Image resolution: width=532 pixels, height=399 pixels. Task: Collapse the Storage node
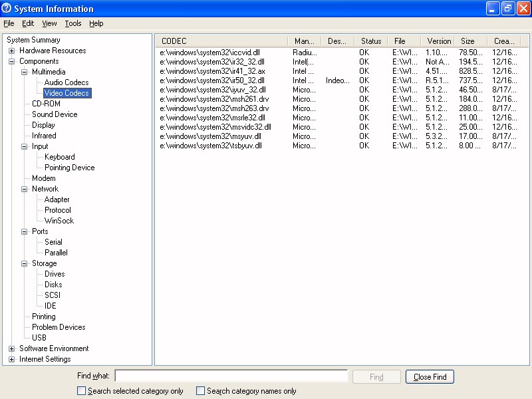24,263
